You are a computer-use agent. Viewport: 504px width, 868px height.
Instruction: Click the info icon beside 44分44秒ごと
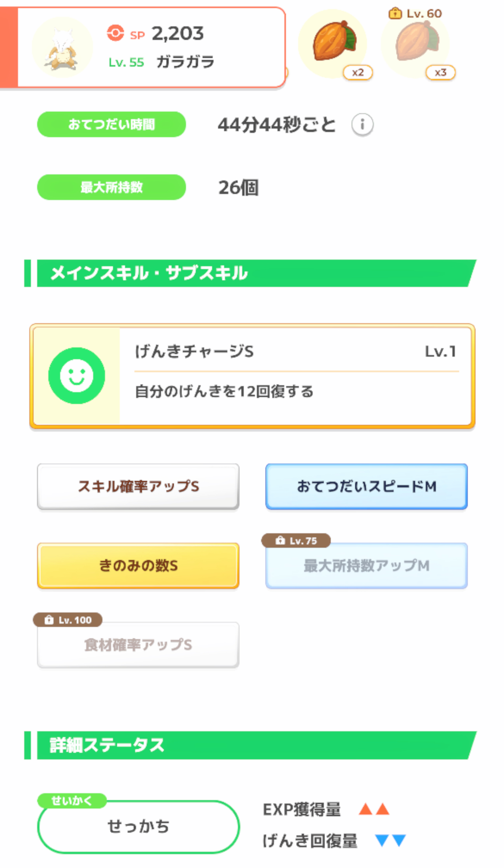362,125
